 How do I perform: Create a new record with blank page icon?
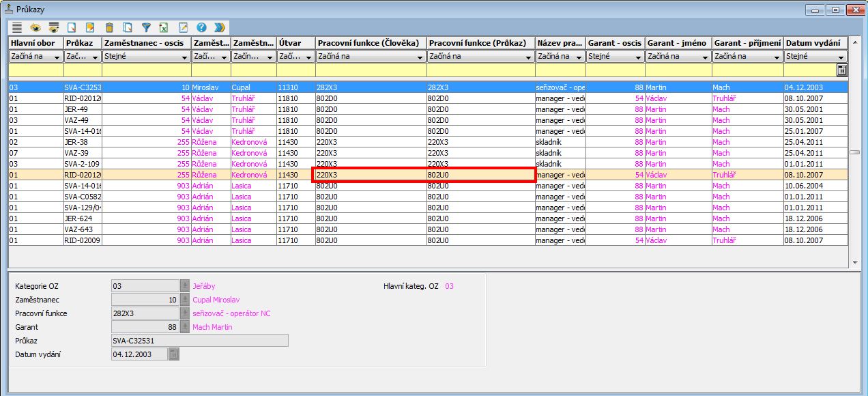[x=72, y=27]
